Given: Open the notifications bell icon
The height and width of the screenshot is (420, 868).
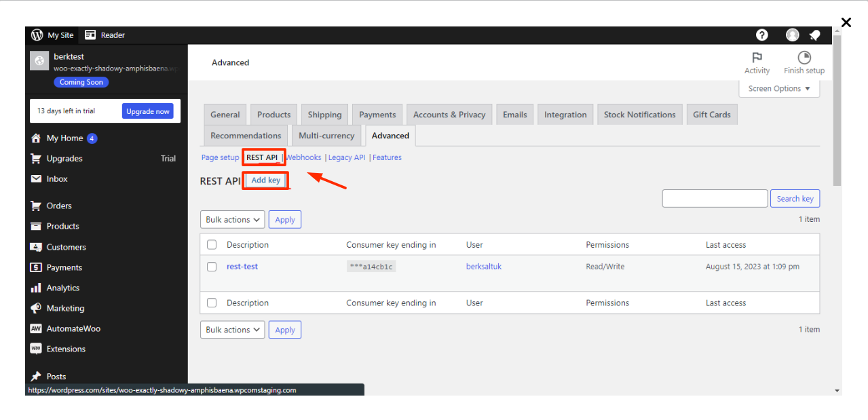Looking at the screenshot, I should (x=815, y=35).
